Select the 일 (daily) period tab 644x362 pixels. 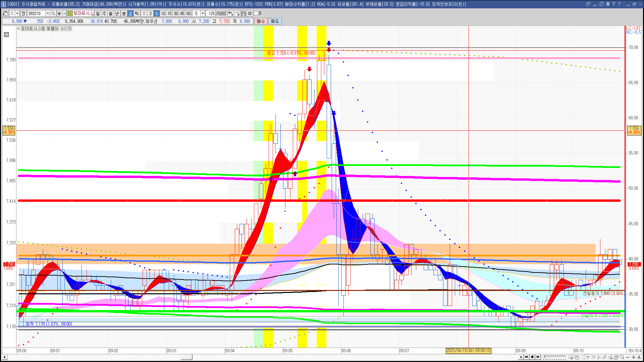tap(98, 13)
